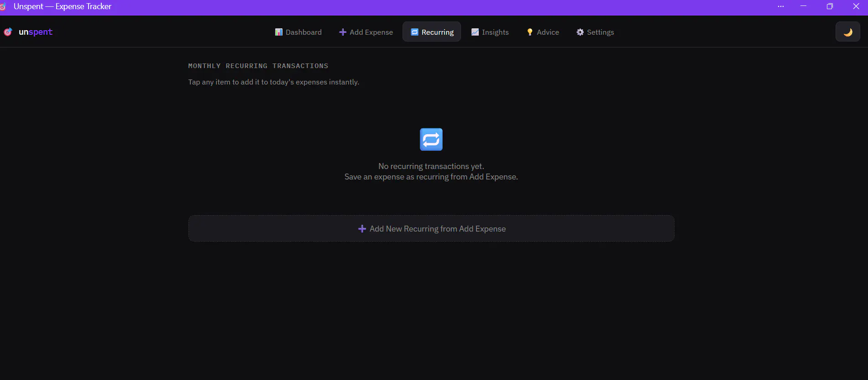The height and width of the screenshot is (380, 868).
Task: Click the app icon in the title bar
Action: 3,6
